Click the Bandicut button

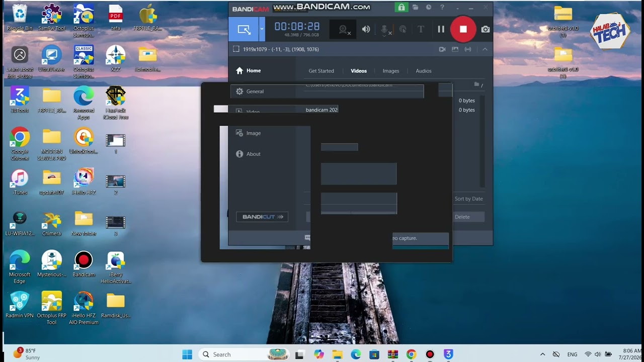(x=262, y=217)
